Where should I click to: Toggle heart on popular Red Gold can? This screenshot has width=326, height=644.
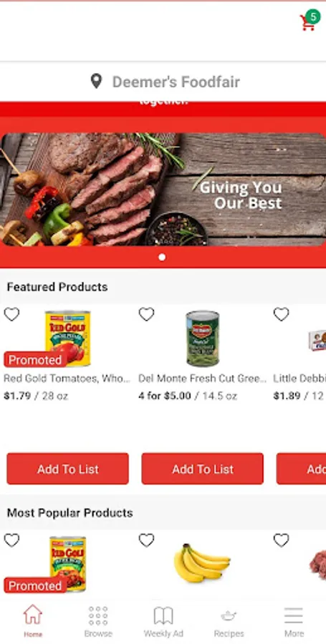coord(11,540)
